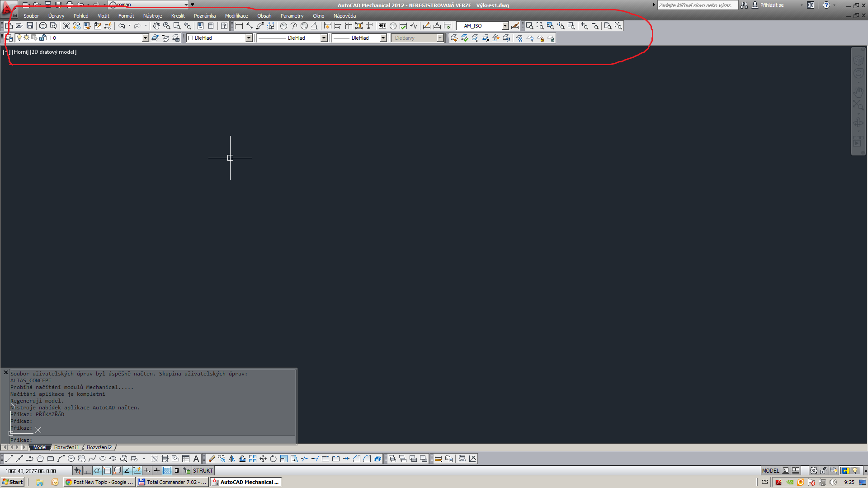Undo the last action with the undo arrow
The image size is (868, 488).
click(121, 26)
